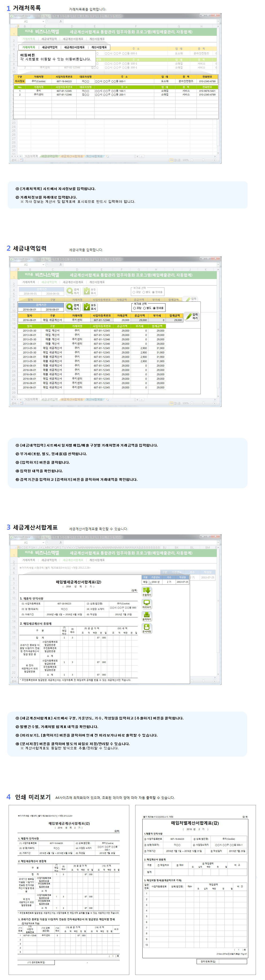Select dimmed 영세율 radio button above callout
The height and width of the screenshot is (980, 265).
coord(153,292)
